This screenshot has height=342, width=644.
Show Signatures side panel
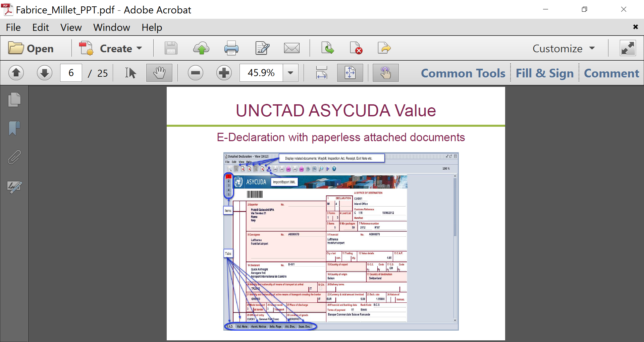[14, 187]
